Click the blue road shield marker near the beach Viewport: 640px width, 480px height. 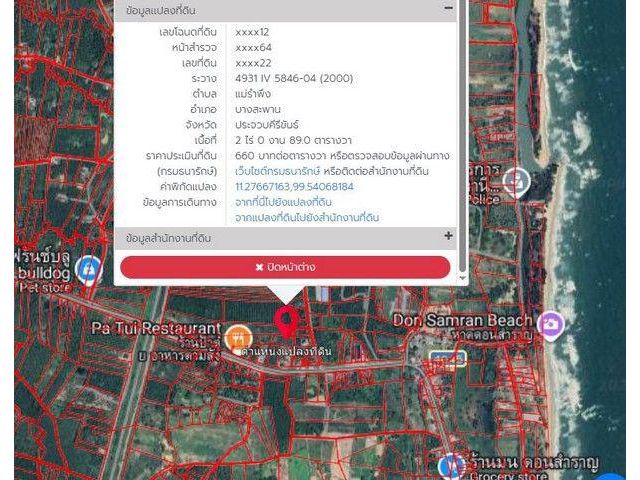coord(448,359)
